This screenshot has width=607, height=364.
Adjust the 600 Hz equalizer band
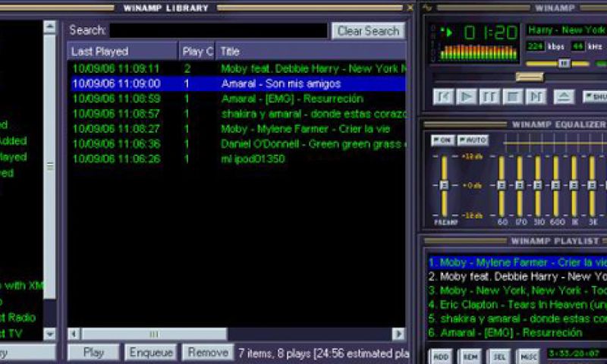click(556, 185)
